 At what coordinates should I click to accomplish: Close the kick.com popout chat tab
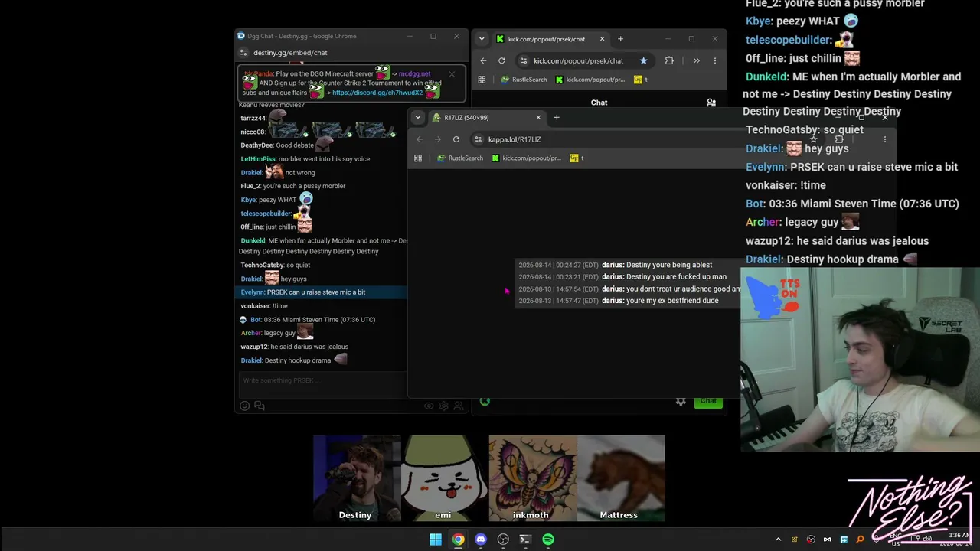[x=602, y=39]
